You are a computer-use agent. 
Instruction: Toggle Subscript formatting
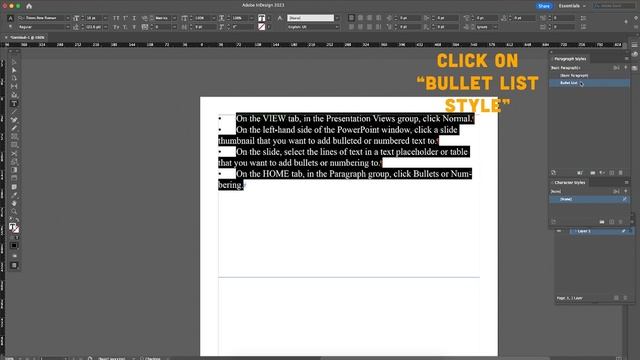[x=125, y=27]
